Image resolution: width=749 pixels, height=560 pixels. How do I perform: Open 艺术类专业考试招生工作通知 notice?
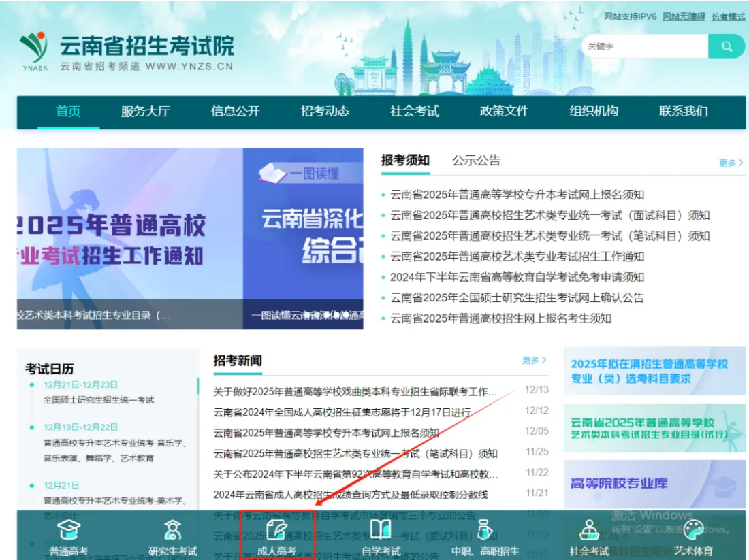517,257
